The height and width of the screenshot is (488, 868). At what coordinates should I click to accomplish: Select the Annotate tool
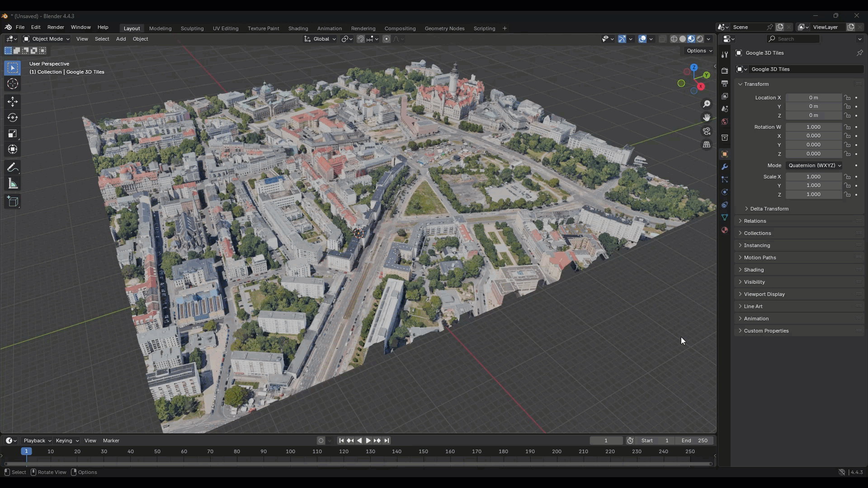point(13,168)
